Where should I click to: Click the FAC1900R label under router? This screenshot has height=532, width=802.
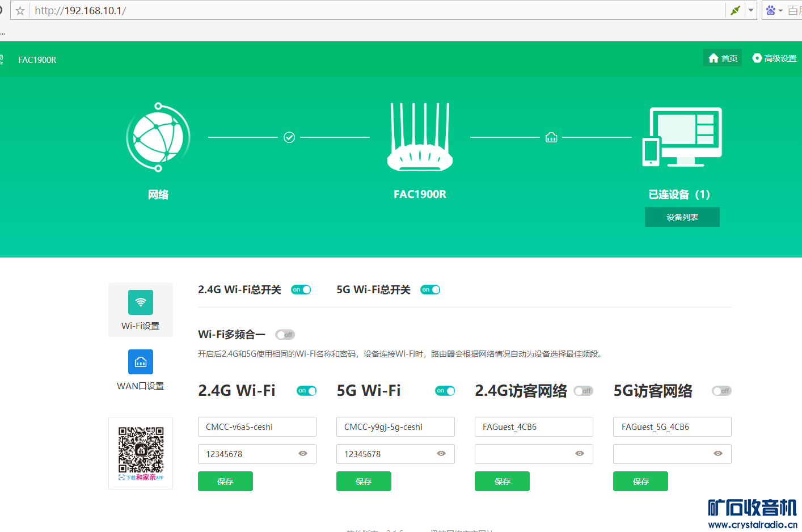pyautogui.click(x=420, y=194)
